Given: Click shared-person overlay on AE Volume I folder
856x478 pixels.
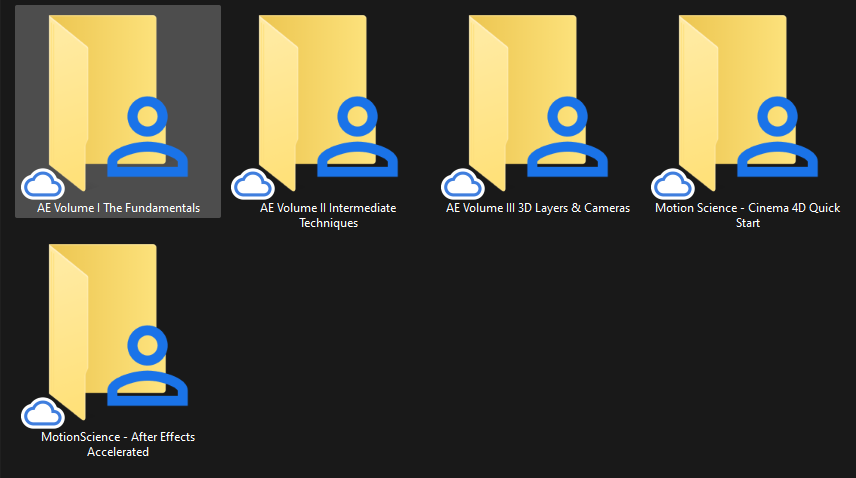Looking at the screenshot, I should (x=148, y=137).
